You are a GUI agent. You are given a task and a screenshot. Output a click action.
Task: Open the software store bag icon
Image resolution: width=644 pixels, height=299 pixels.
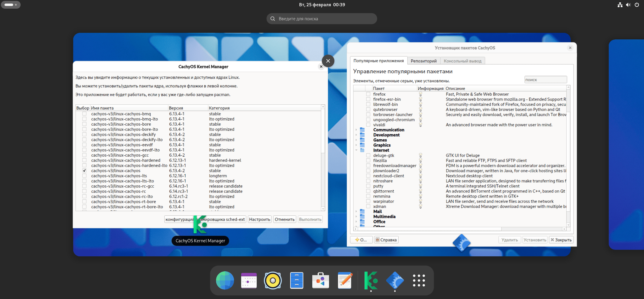coord(320,280)
